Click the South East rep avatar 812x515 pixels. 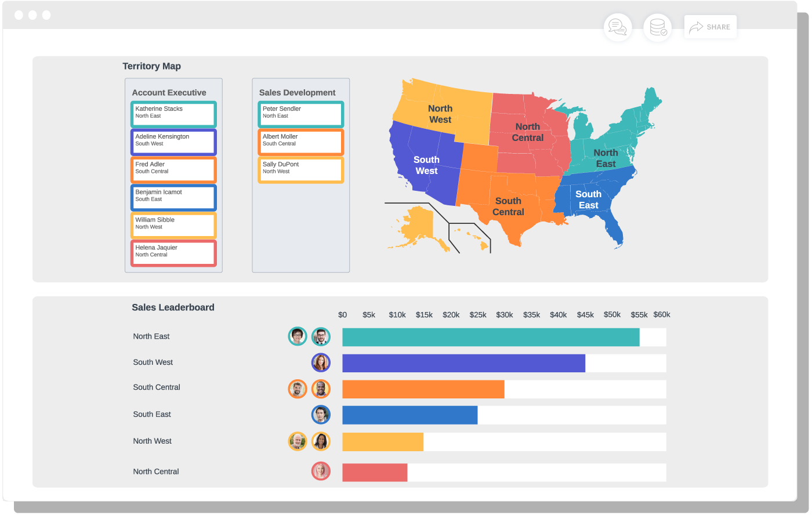[x=321, y=415]
